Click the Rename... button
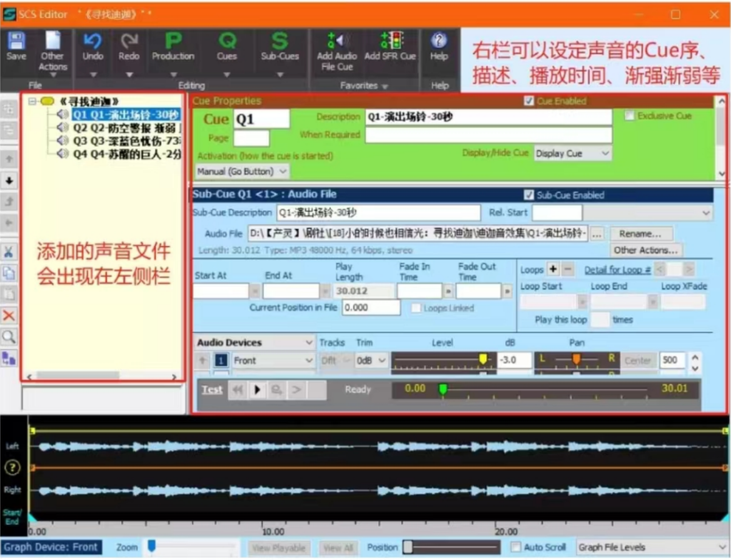Image resolution: width=731 pixels, height=560 pixels. tap(640, 234)
